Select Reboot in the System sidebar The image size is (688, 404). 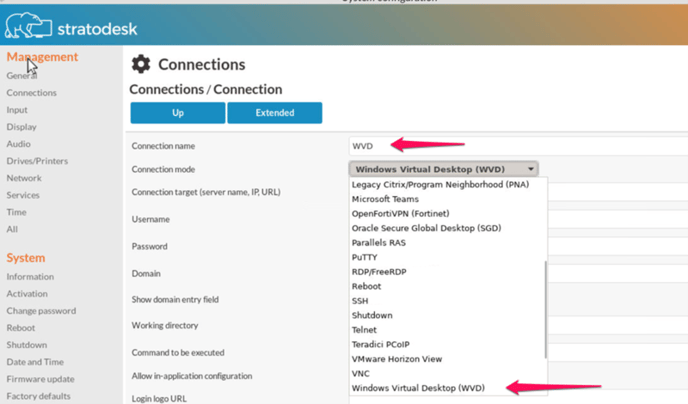click(x=21, y=328)
